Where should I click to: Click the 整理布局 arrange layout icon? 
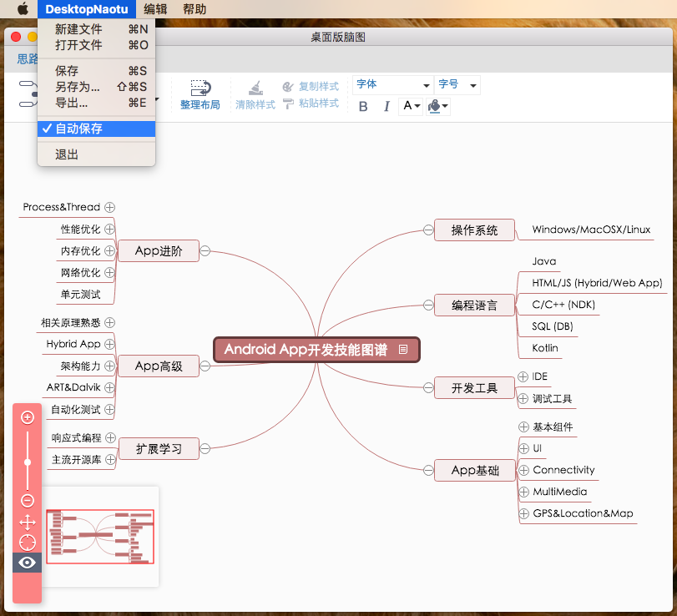click(x=200, y=87)
